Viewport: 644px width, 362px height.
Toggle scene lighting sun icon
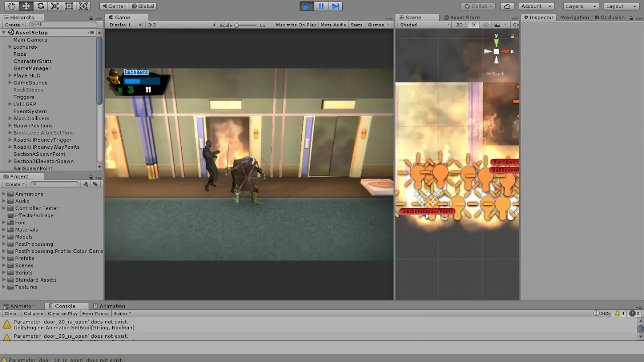473,25
